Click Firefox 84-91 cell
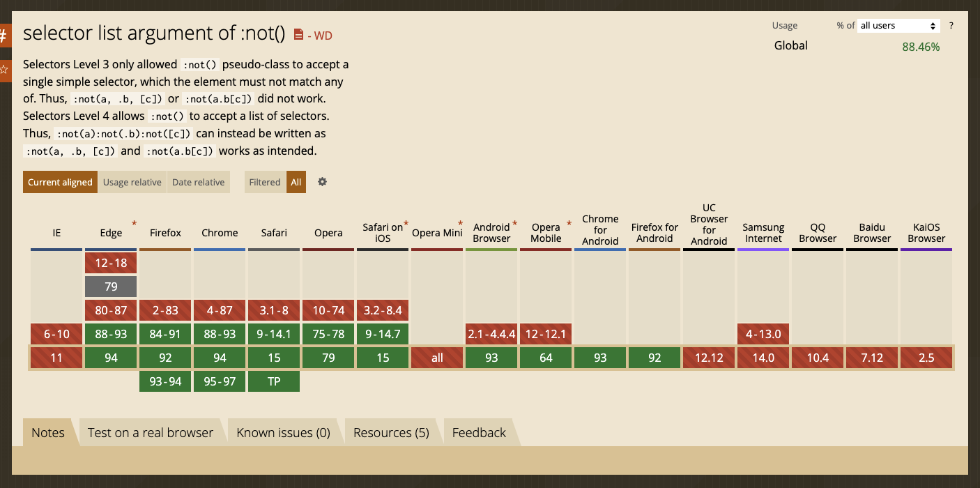980x488 pixels. coord(165,334)
